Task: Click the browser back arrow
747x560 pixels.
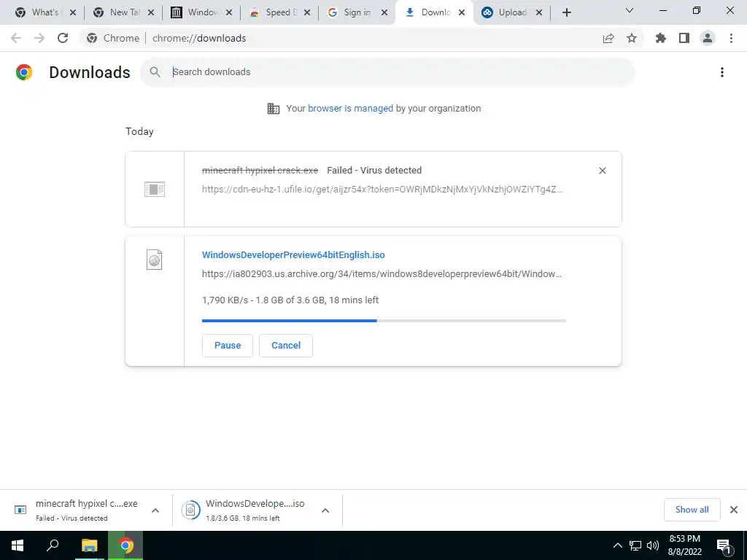Action: pos(16,38)
